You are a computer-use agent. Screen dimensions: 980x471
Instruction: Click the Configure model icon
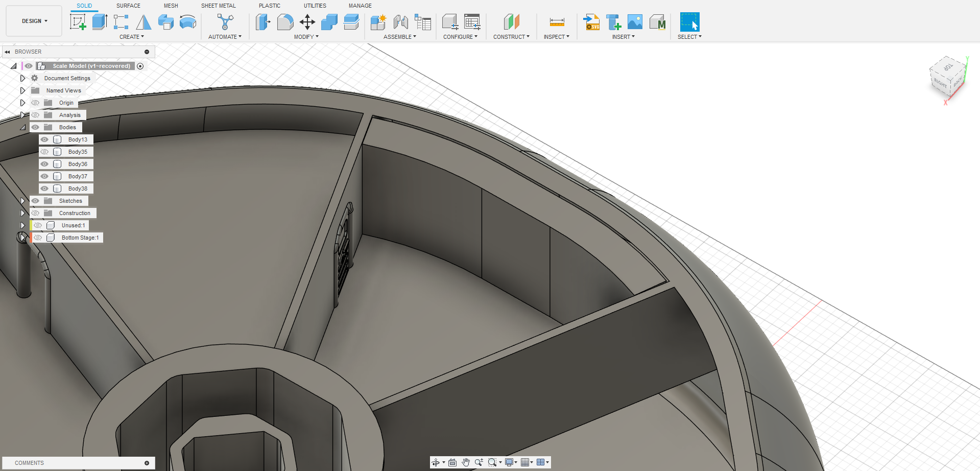(450, 22)
